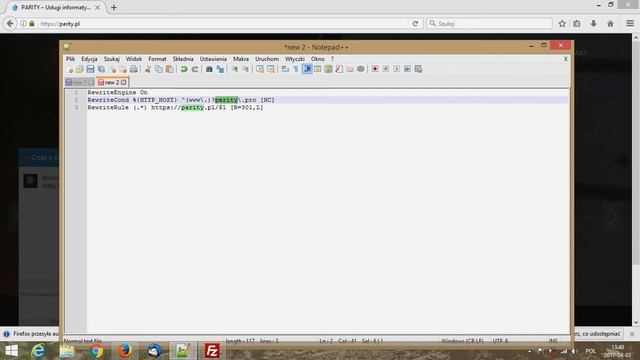
Task: Click the Copy toolbar icon
Action: pos(159,69)
